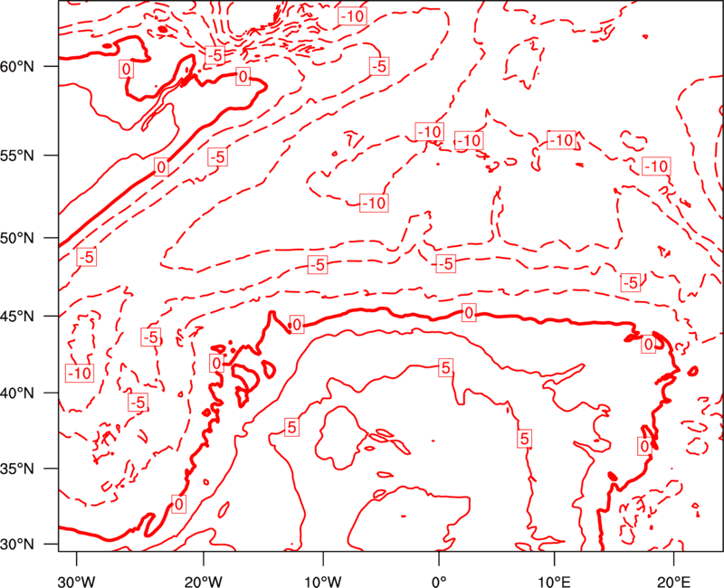Image resolution: width=724 pixels, height=588 pixels.
Task: Select the 5 contour label east of 5°E
Action: click(x=524, y=439)
